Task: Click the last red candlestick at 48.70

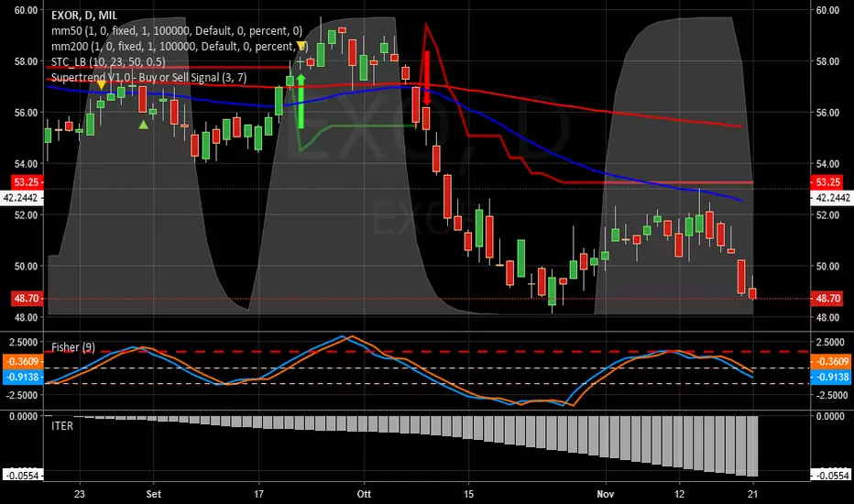Action: pos(752,293)
